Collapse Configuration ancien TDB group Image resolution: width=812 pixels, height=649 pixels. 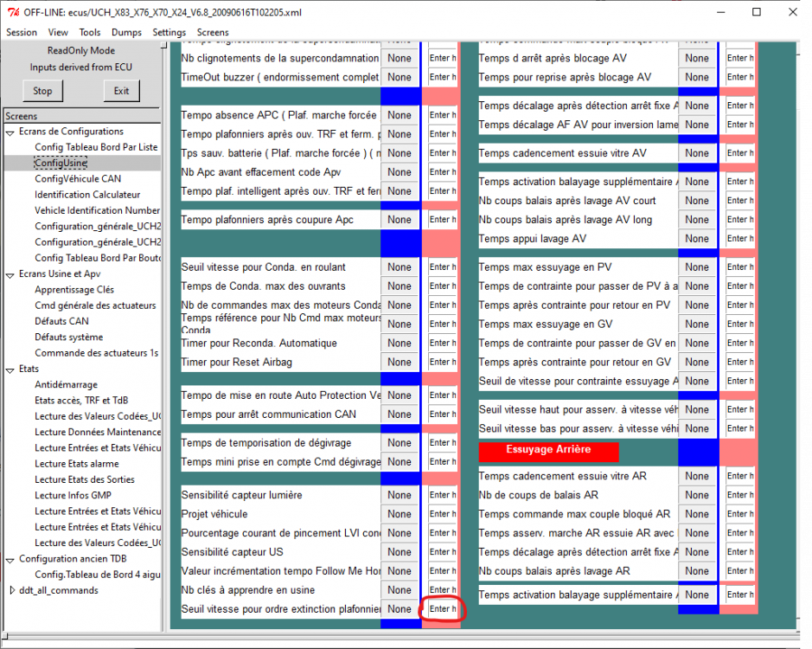pos(10,560)
